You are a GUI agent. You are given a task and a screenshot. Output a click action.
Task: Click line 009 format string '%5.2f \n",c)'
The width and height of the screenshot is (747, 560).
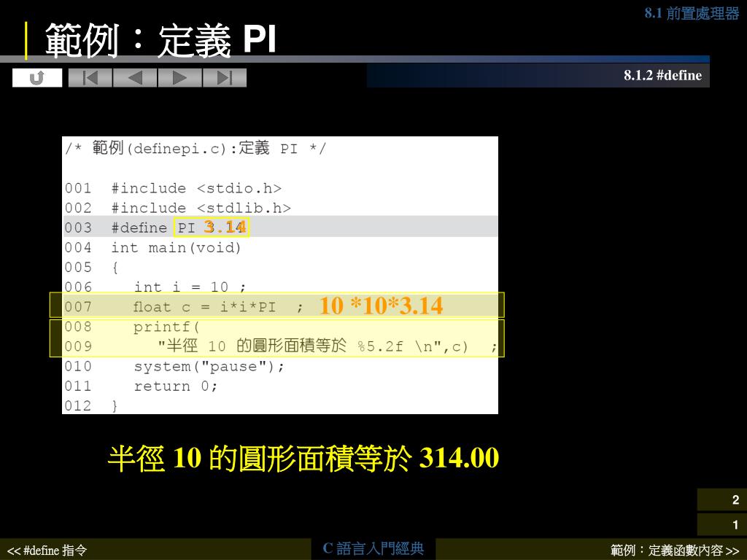(413, 346)
